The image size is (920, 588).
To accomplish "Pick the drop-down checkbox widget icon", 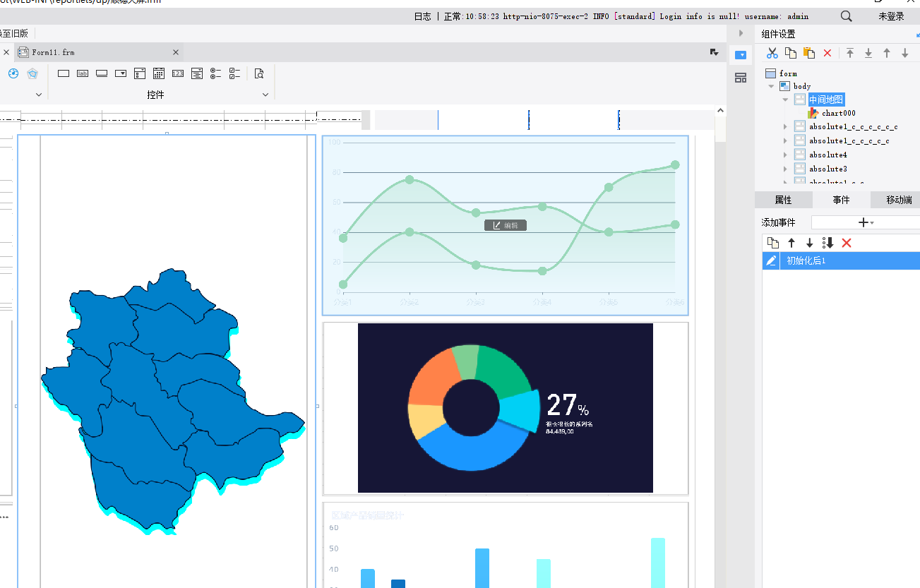I will coord(140,73).
